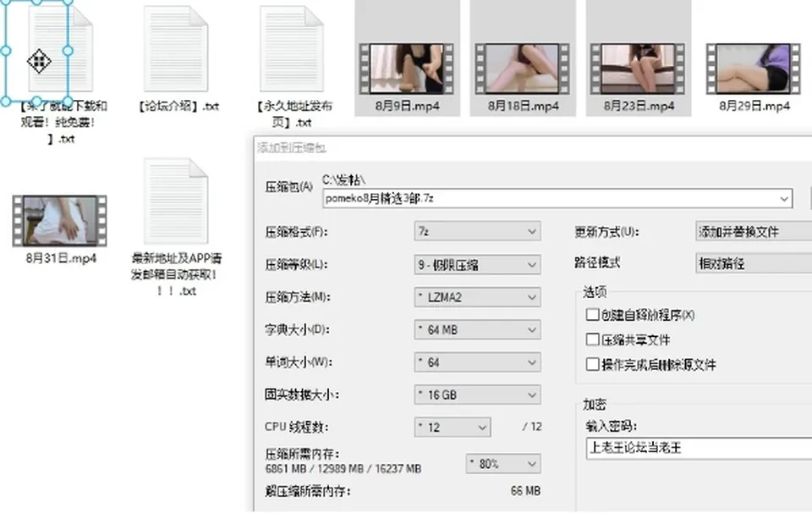Screen dimensions: 812x513
Task: Check 操作完成后删除源文件 option
Action: [x=592, y=364]
